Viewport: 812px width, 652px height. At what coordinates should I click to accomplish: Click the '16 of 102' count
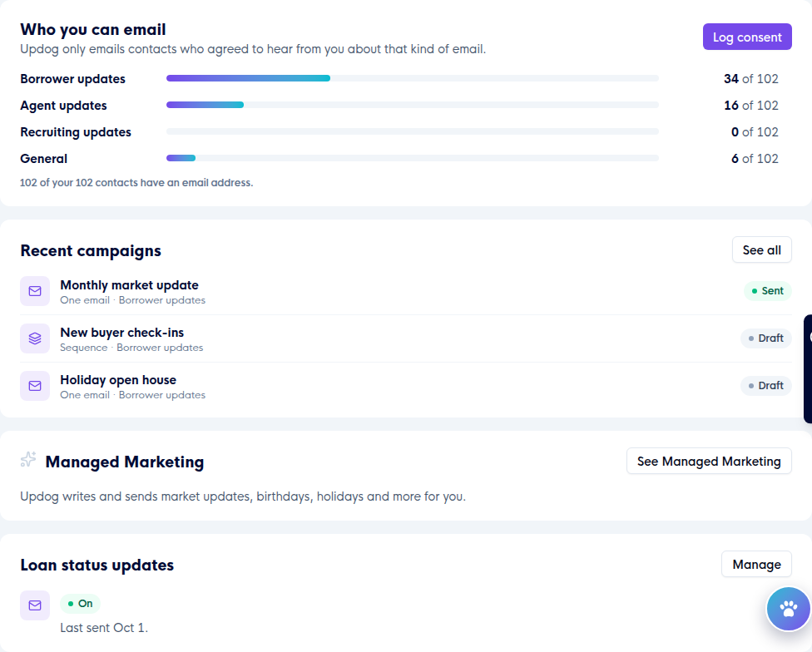click(x=751, y=106)
